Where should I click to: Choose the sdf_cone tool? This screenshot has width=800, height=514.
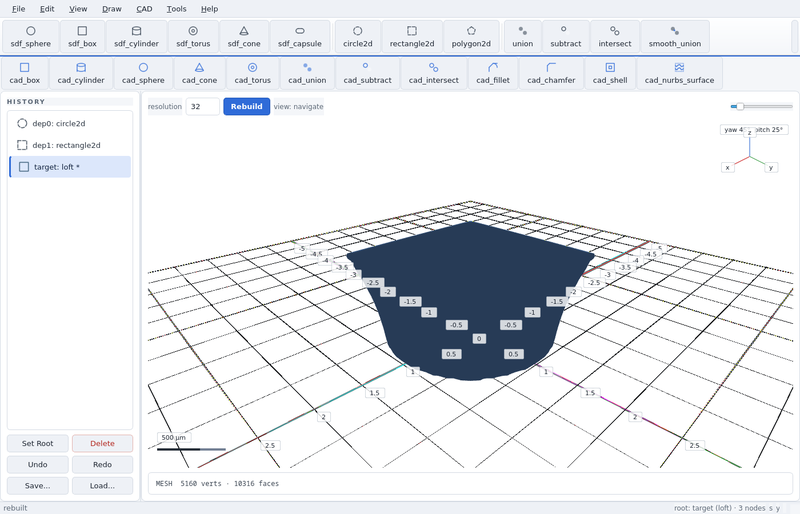(x=244, y=37)
